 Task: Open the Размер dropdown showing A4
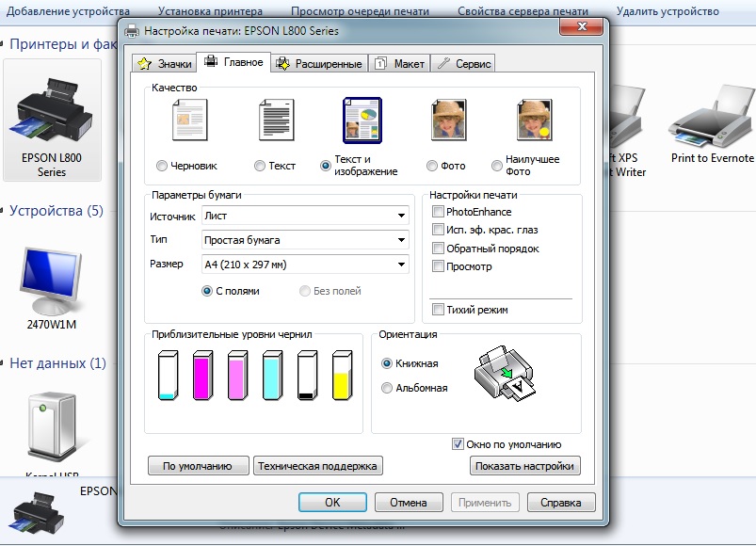coord(305,265)
